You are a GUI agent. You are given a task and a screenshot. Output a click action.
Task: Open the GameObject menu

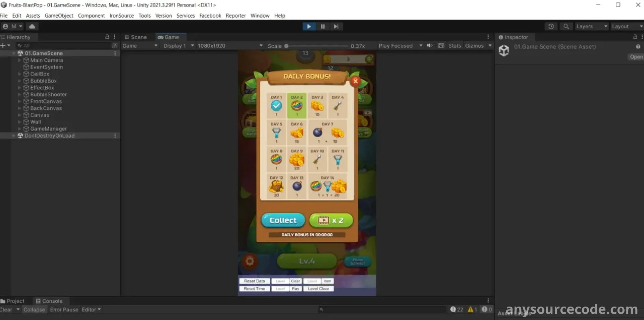tap(59, 16)
